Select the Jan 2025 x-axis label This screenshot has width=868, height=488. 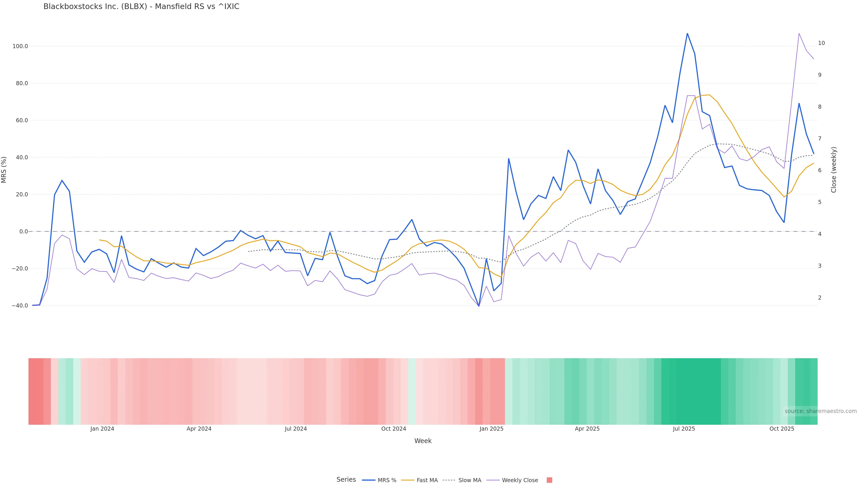(491, 429)
